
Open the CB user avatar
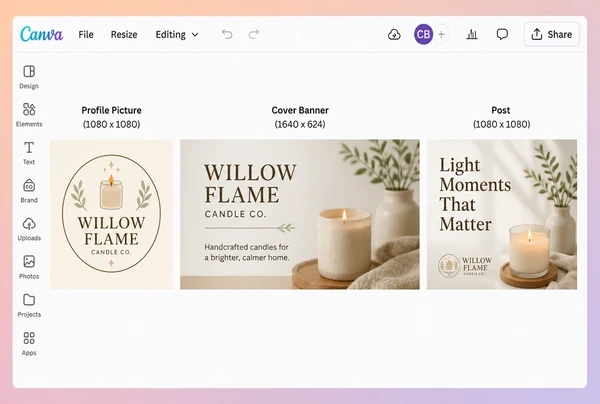pos(423,34)
